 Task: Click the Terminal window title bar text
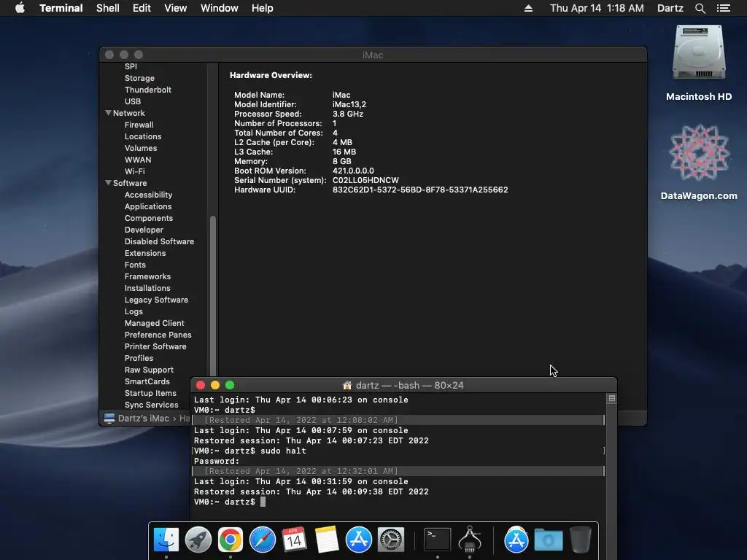coord(410,385)
